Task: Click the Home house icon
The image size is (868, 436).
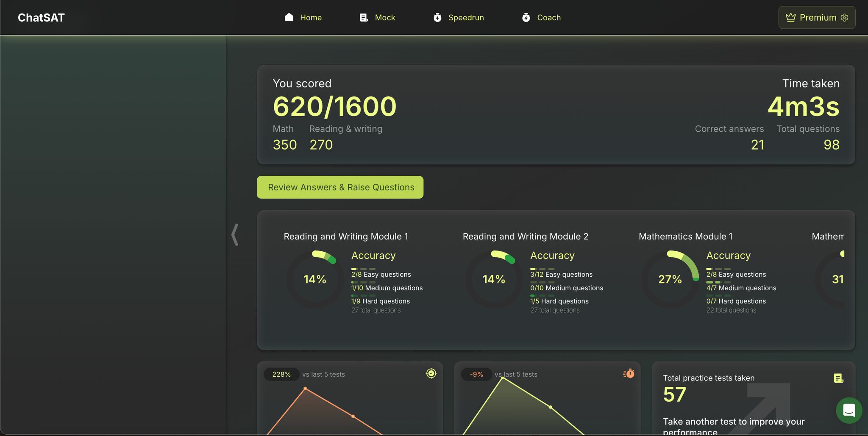Action: coord(289,17)
